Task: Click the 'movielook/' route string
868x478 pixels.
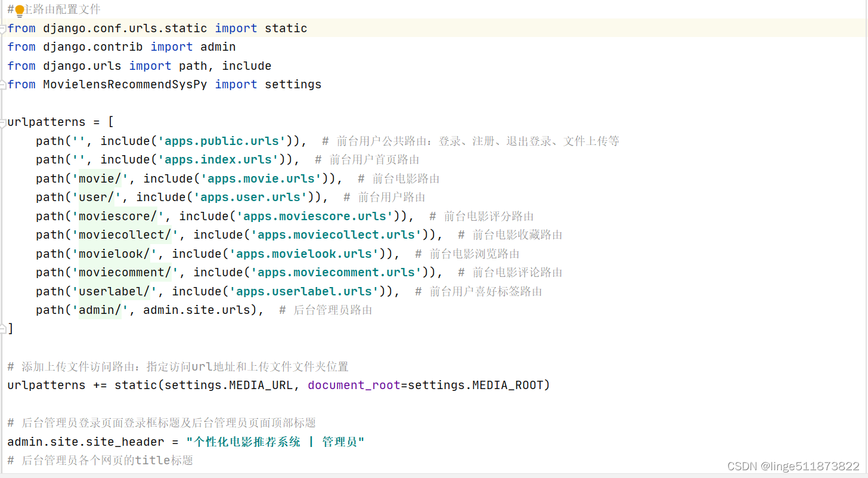Action: click(114, 254)
